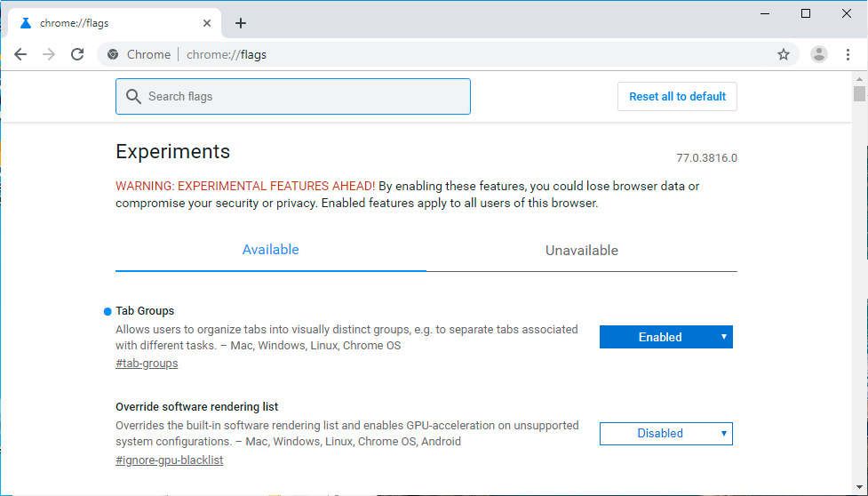Reload the chrome://flags page

coord(77,54)
